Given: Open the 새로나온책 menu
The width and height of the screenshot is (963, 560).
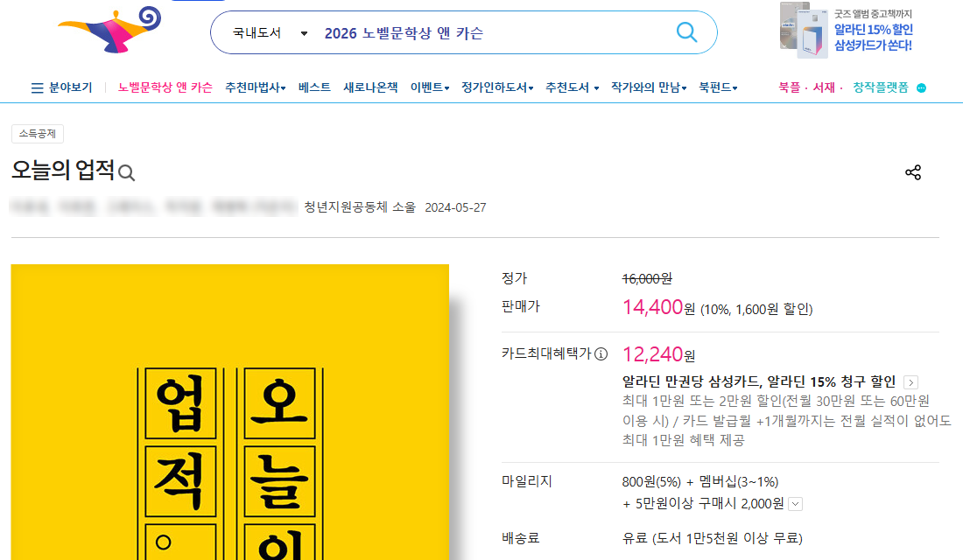Looking at the screenshot, I should point(370,87).
